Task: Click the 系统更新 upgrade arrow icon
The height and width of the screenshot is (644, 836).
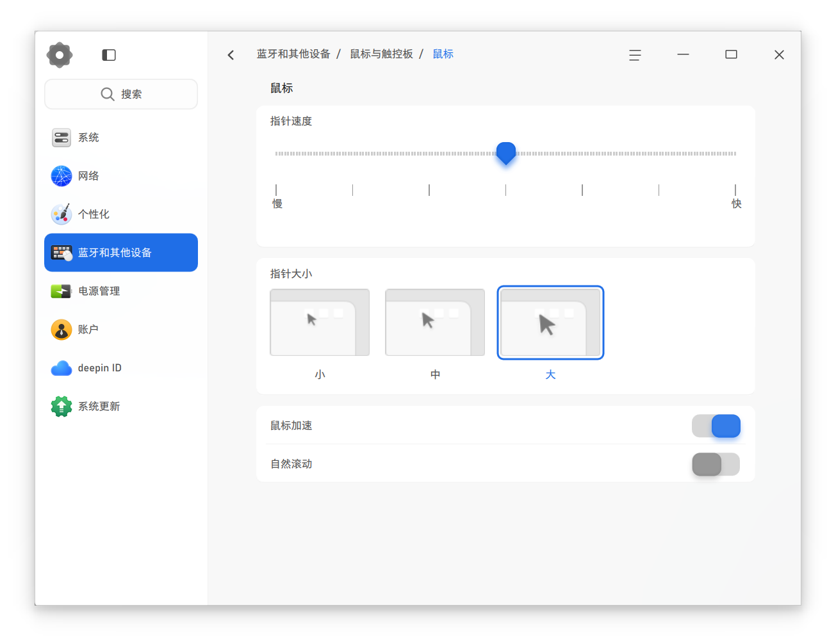Action: click(61, 407)
